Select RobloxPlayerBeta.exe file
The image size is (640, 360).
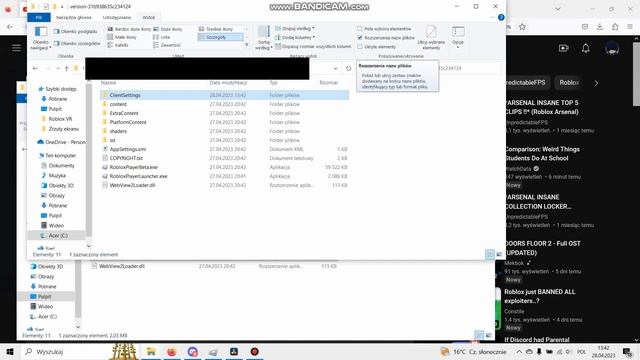pyautogui.click(x=133, y=167)
